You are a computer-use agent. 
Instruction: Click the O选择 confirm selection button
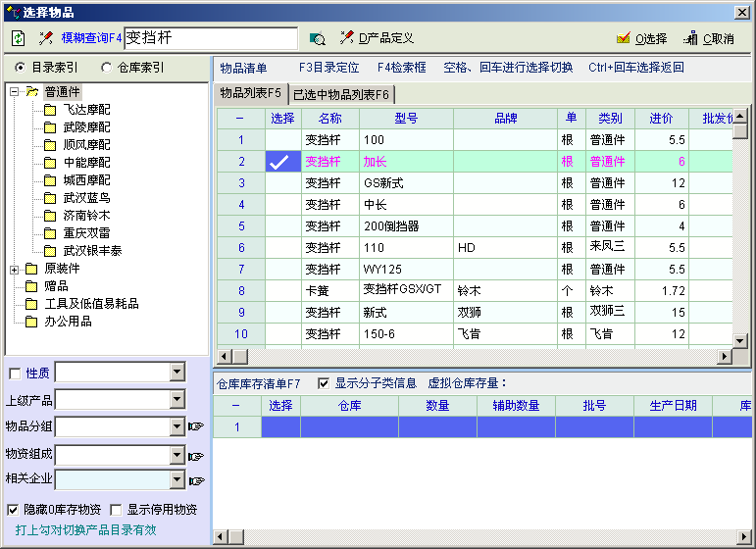click(x=641, y=38)
